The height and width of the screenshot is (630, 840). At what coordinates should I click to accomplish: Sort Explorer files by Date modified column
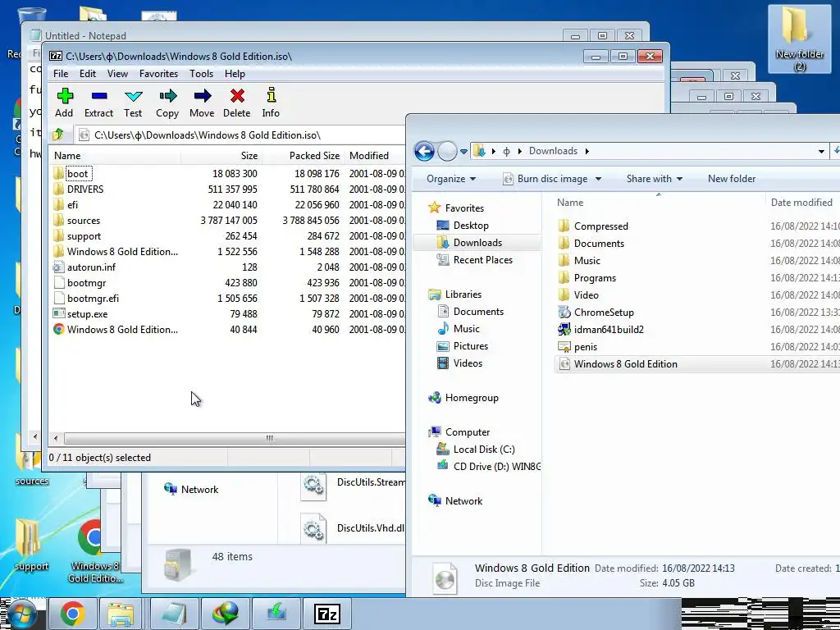[802, 203]
